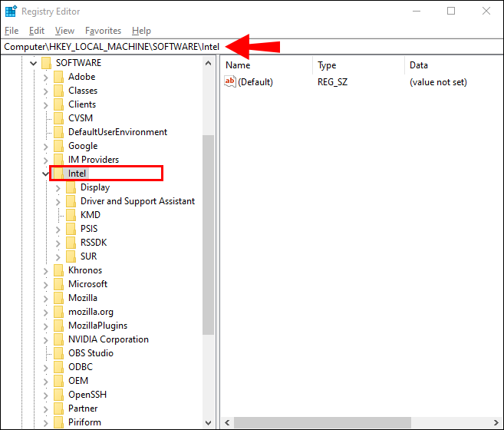Expand the PSIS subkey
Screen dimensions: 504x430
coord(58,229)
